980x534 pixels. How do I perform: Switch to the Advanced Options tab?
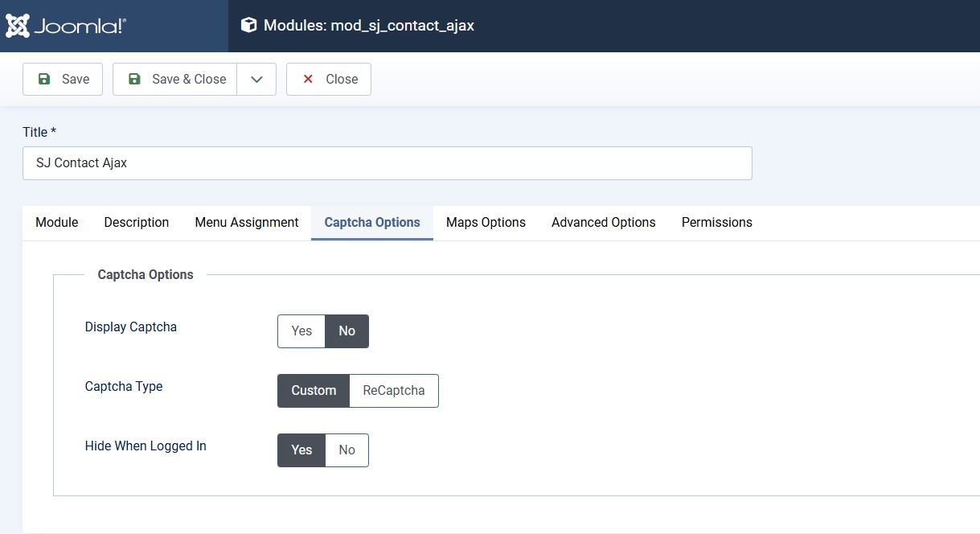coord(603,223)
